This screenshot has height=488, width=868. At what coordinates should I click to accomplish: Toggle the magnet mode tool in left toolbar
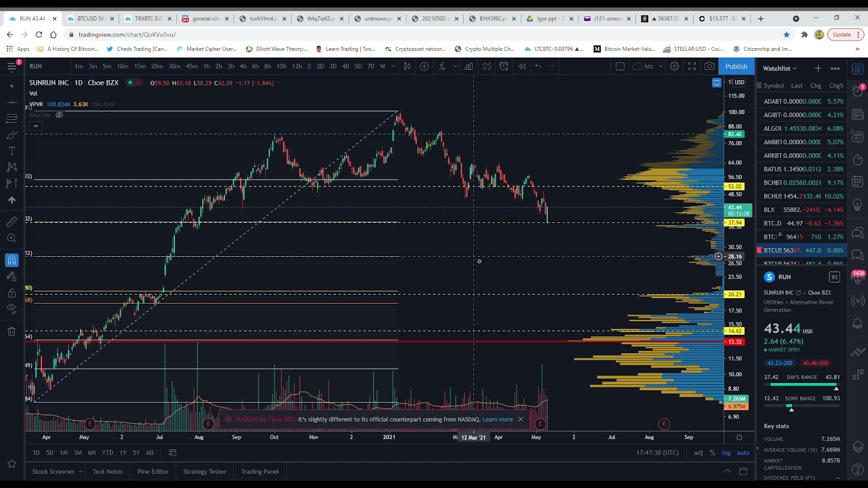12,260
